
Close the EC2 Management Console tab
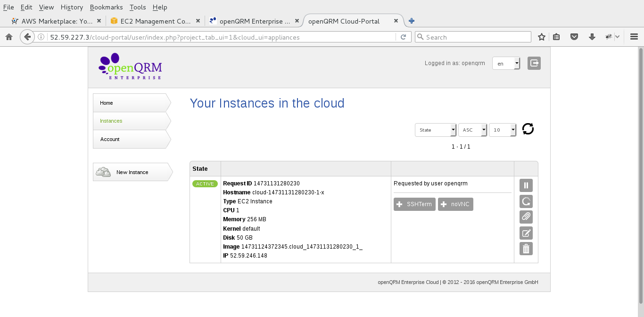[x=198, y=21]
